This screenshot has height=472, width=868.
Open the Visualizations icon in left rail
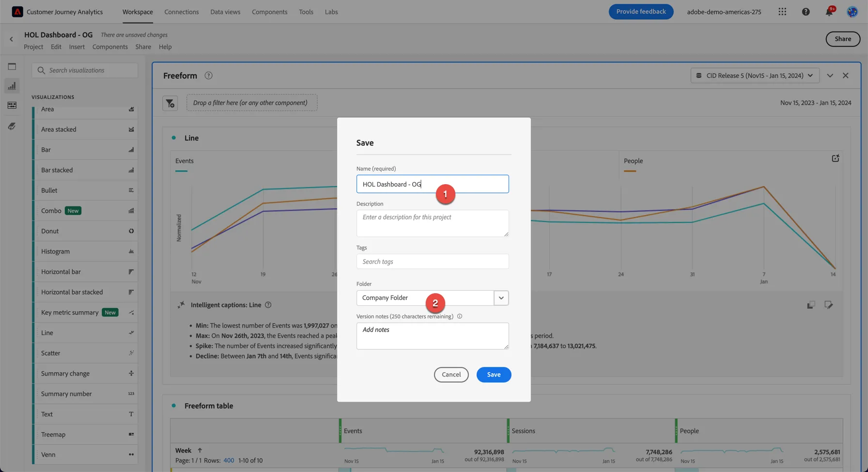12,86
